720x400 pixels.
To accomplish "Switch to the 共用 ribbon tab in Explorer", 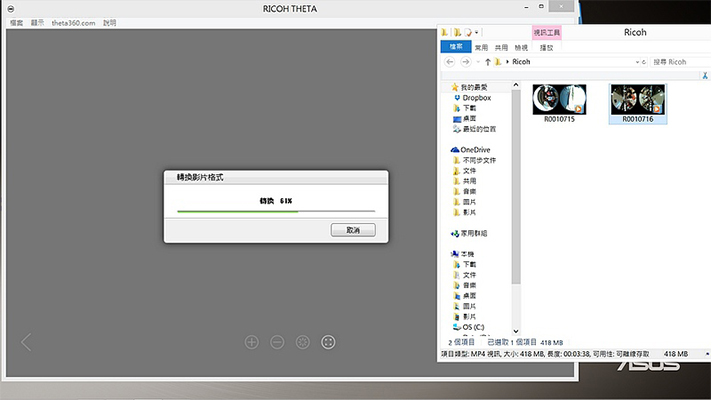I will coord(501,47).
